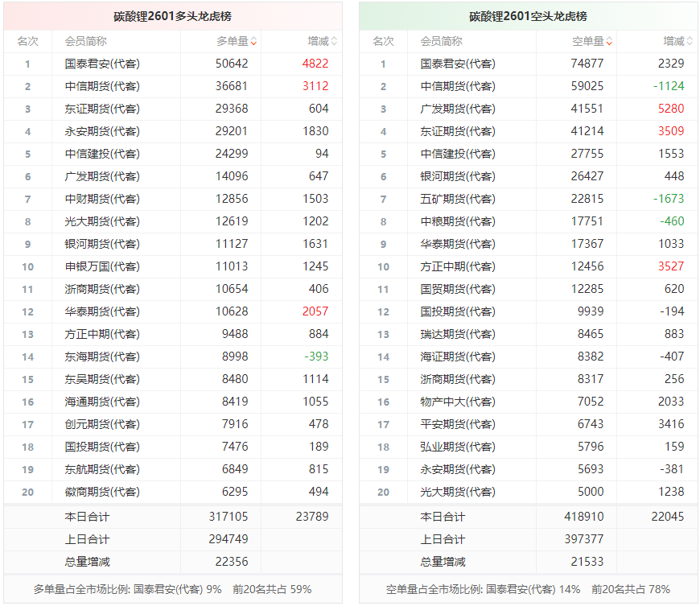The width and height of the screenshot is (700, 606).
Task: Select 瑞达期货(代客) row name
Action: click(458, 334)
